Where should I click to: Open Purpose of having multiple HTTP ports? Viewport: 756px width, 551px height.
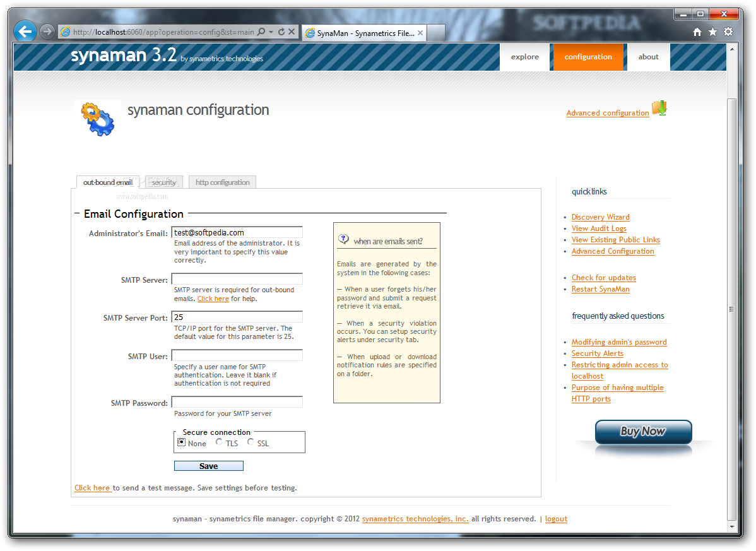click(617, 393)
